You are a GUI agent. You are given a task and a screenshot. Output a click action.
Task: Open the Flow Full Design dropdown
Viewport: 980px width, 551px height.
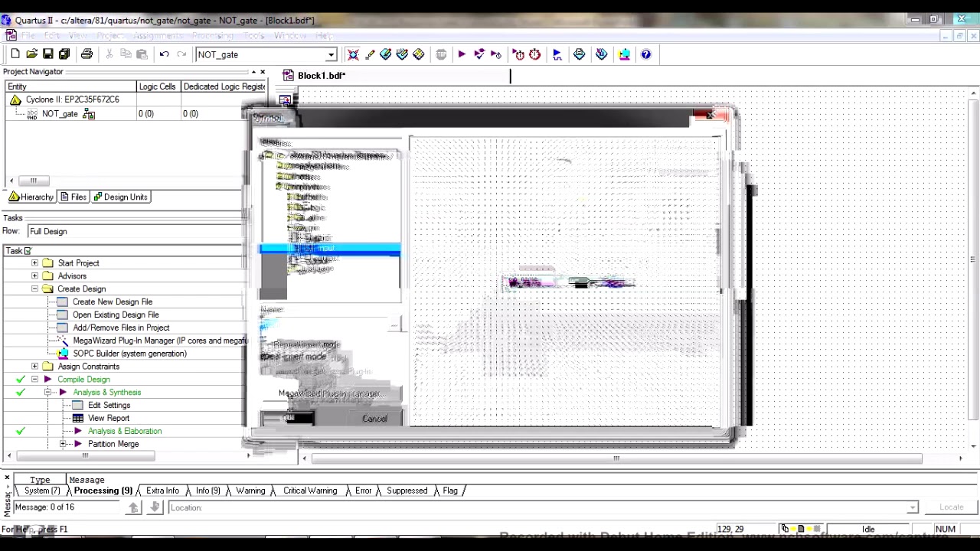point(135,231)
